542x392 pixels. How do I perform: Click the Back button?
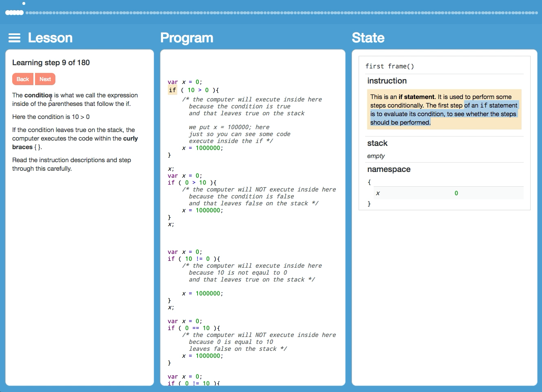click(x=23, y=79)
